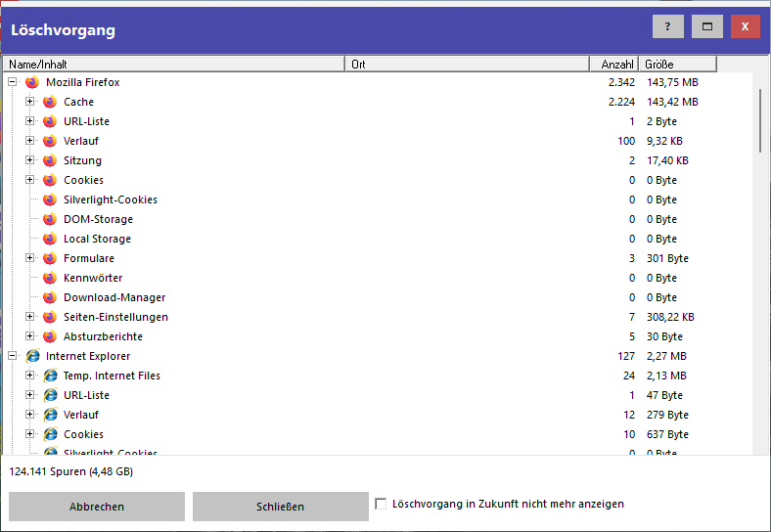Image resolution: width=771 pixels, height=532 pixels.
Task: Click the Internet Explorer Cookies icon
Action: coord(50,434)
